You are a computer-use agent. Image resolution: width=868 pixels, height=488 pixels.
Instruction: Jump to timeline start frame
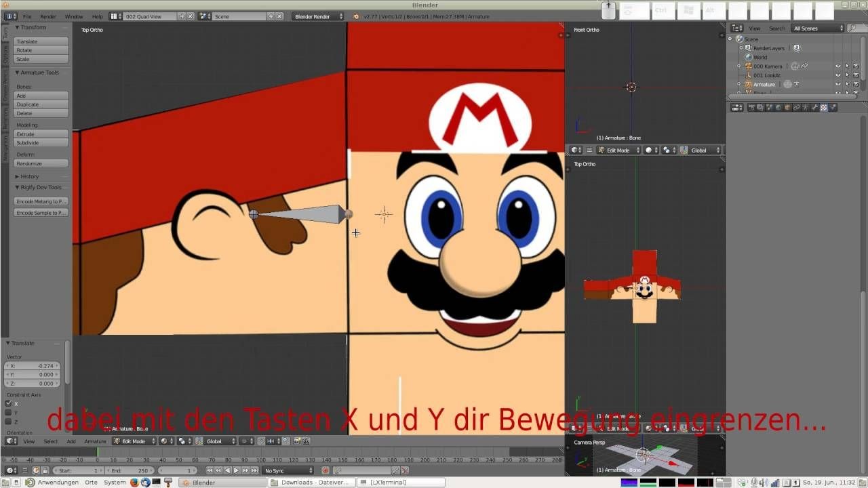[x=210, y=470]
